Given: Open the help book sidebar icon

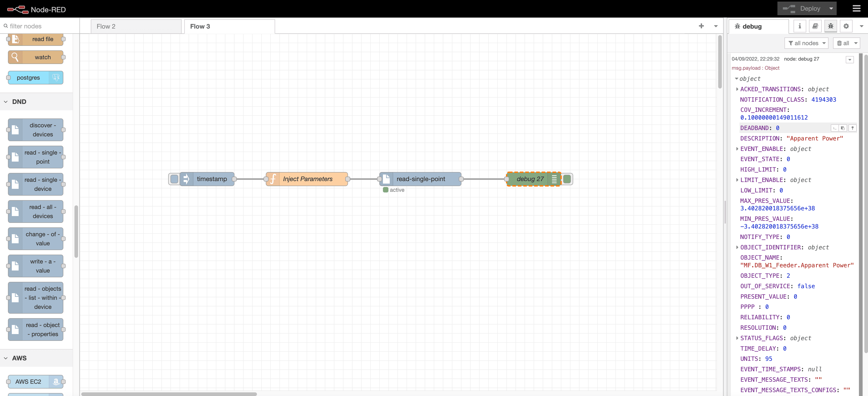Looking at the screenshot, I should coord(815,26).
